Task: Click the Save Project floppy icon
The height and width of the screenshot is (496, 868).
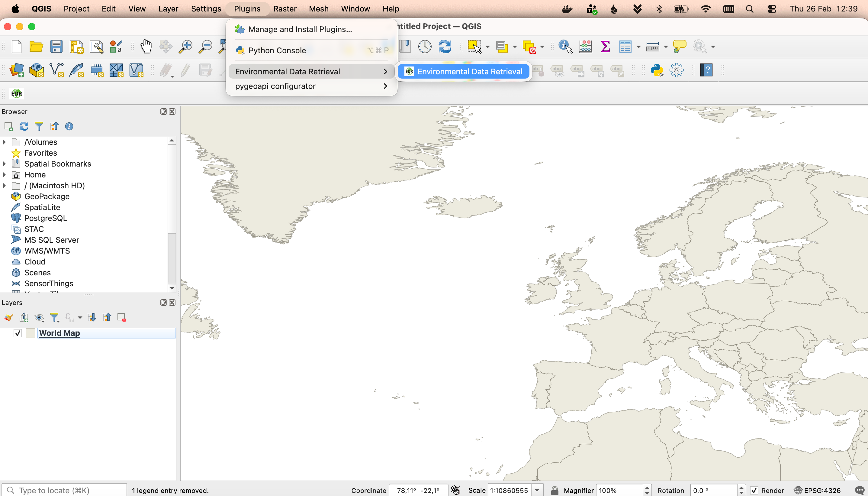Action: (56, 46)
